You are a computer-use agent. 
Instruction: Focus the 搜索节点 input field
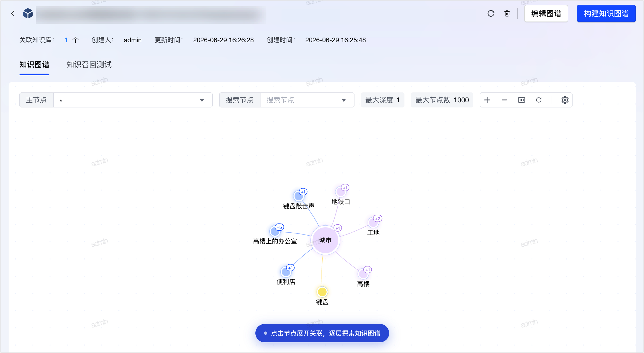(x=307, y=100)
